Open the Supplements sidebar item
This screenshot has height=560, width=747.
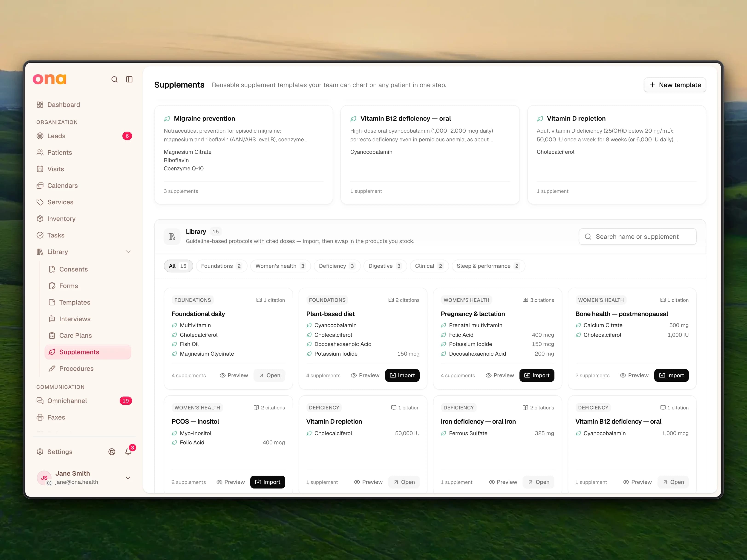(x=88, y=352)
